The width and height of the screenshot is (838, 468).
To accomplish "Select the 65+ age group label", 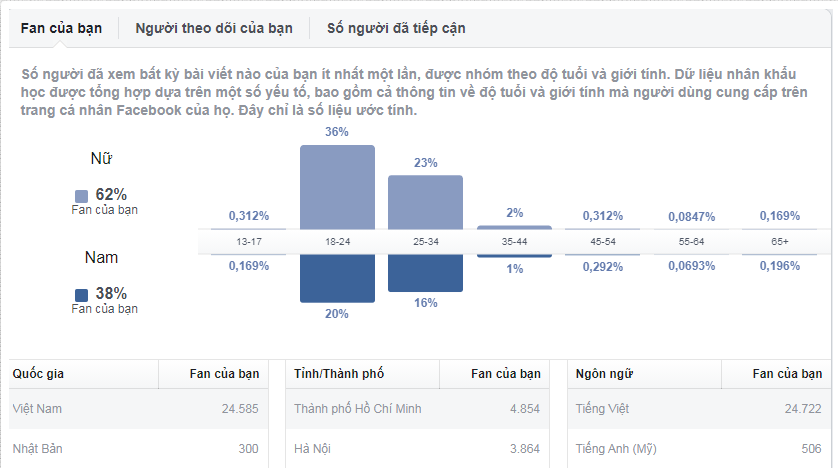I will tap(779, 242).
